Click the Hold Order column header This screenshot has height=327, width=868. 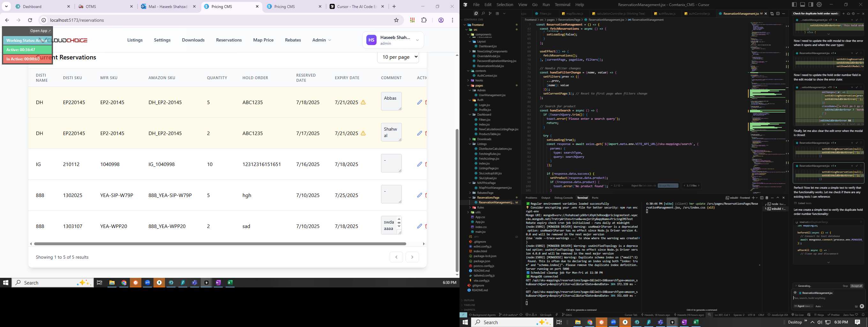pos(255,78)
